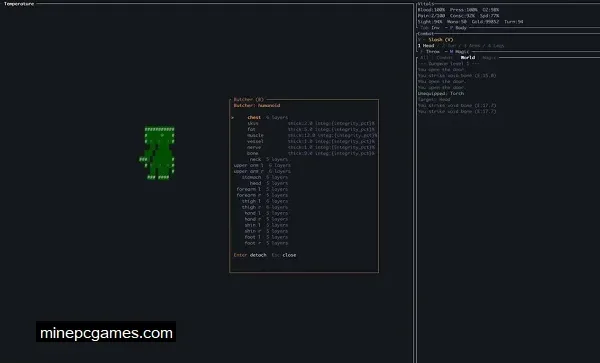Click the Press:100% vitals value
The height and width of the screenshot is (363, 600).
[x=464, y=10]
